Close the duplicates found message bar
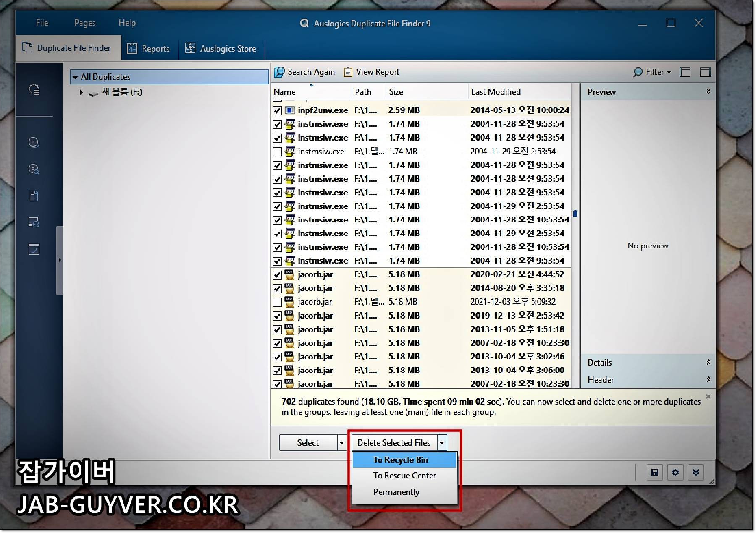 pos(708,396)
